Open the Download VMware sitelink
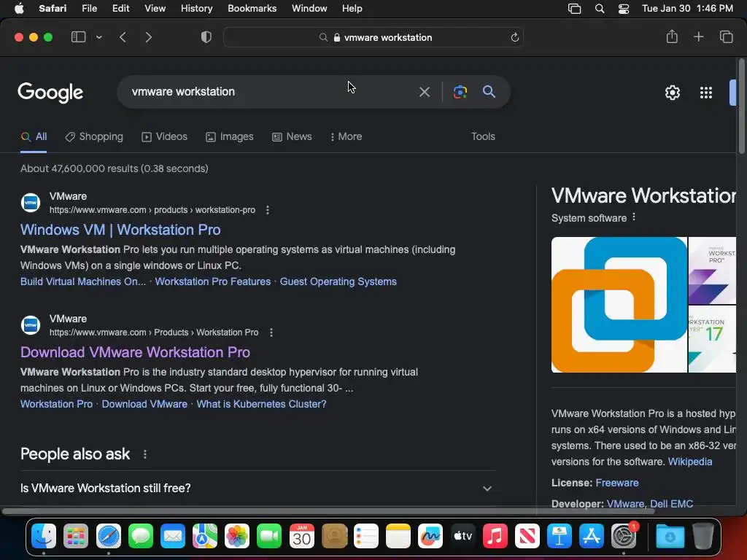This screenshot has width=747, height=560. [144, 404]
